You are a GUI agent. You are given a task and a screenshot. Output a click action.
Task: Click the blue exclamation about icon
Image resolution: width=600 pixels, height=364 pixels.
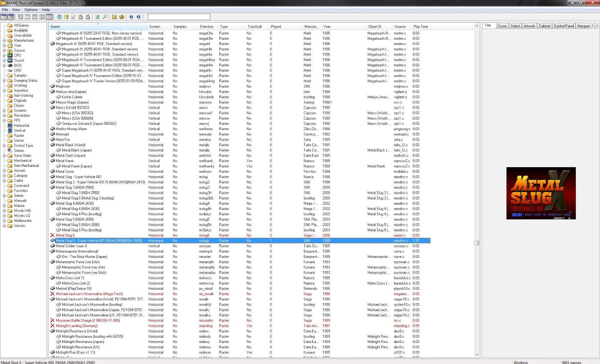point(138,17)
